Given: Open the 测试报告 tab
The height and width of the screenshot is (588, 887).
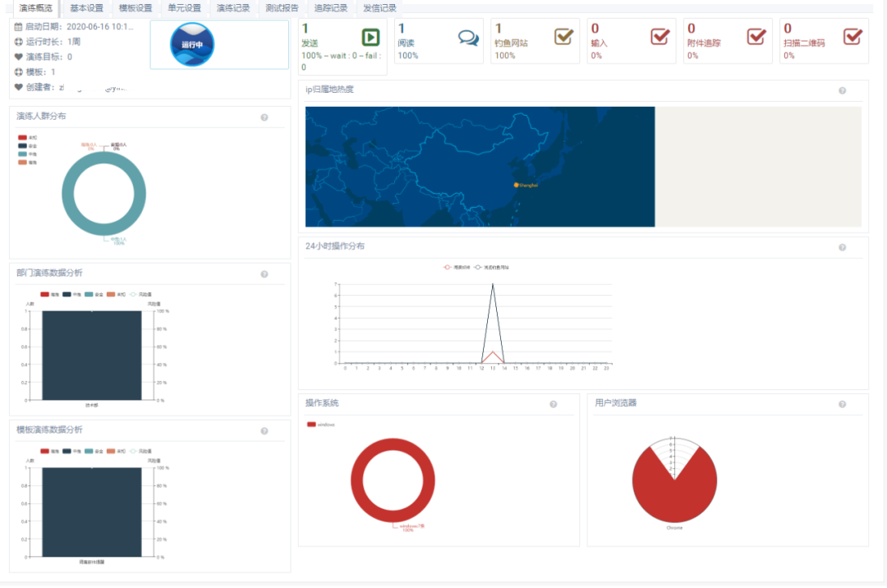Looking at the screenshot, I should (x=282, y=8).
